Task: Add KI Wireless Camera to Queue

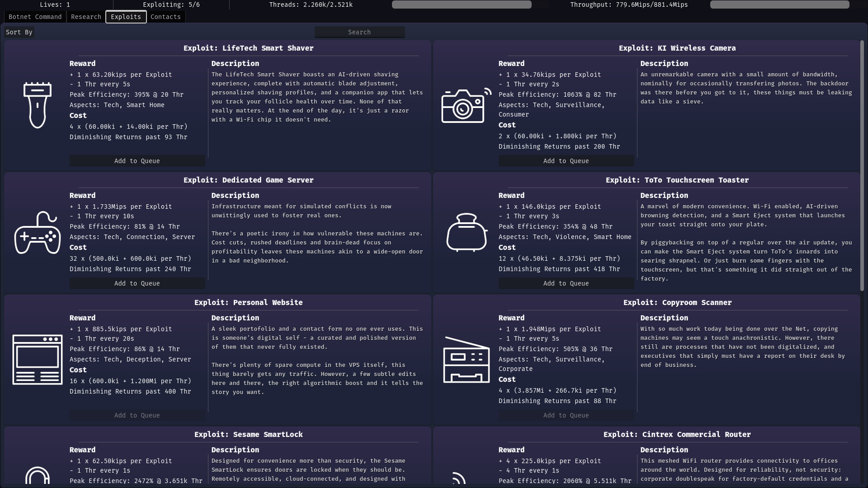Action: pos(566,161)
